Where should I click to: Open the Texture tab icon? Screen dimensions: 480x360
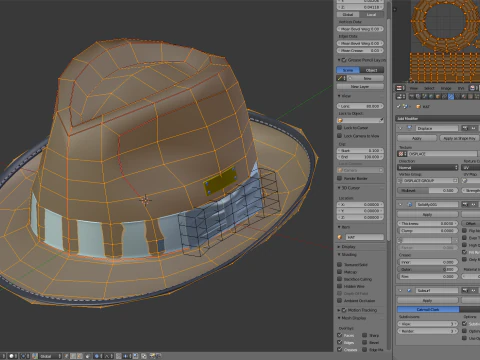[x=470, y=96]
